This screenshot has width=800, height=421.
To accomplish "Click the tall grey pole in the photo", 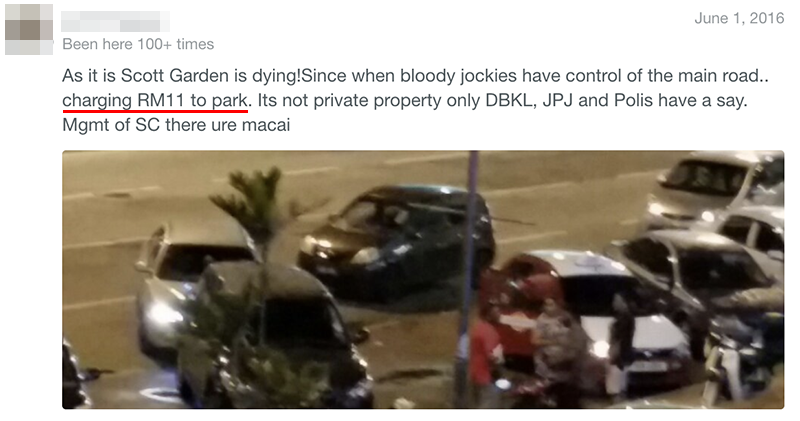I will coord(468,280).
